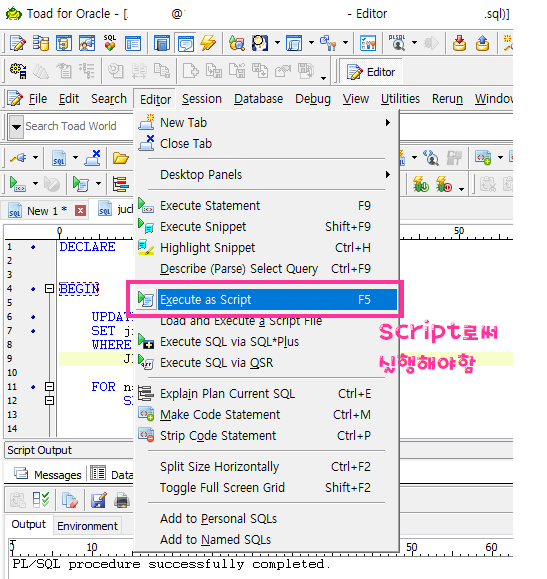The width and height of the screenshot is (547, 579).
Task: Expand the Execute Statement button dropdown arrow
Action: coord(35,183)
